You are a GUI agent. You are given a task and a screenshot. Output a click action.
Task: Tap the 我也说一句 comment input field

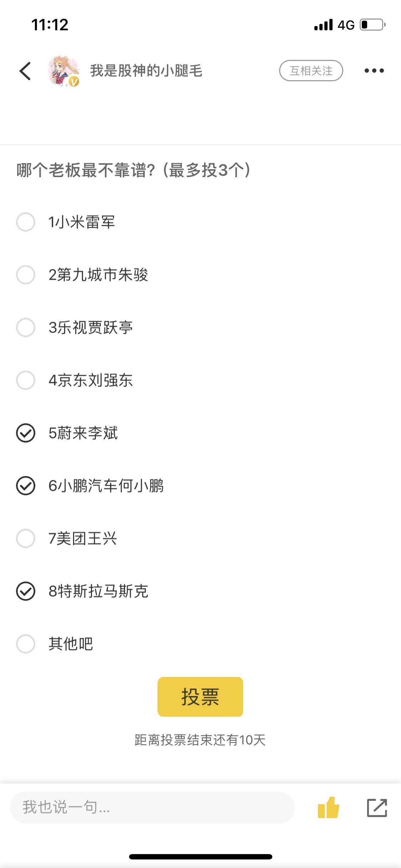[152, 807]
